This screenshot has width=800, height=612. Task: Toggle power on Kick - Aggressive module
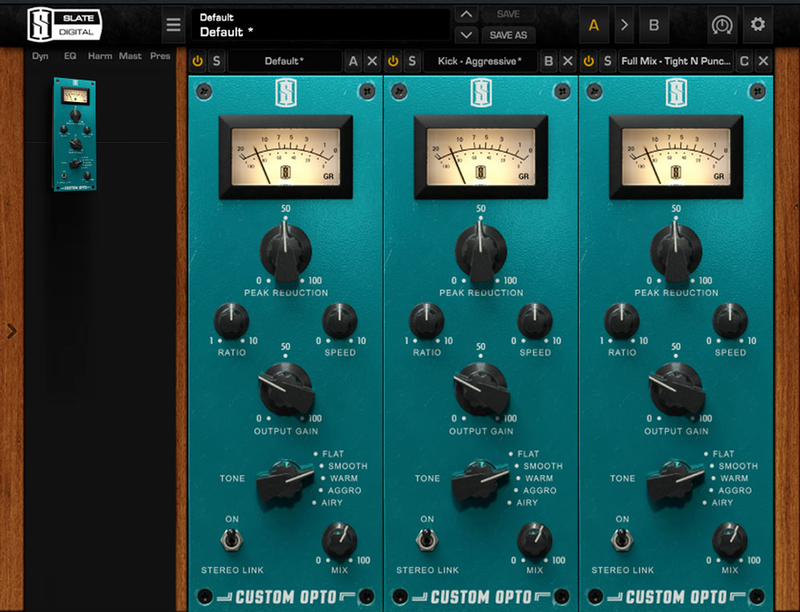point(393,61)
